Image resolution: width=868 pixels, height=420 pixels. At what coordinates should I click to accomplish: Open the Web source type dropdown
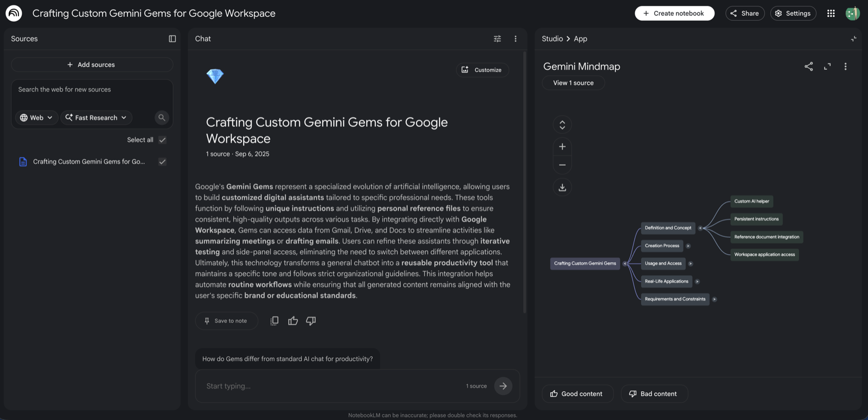tap(36, 118)
